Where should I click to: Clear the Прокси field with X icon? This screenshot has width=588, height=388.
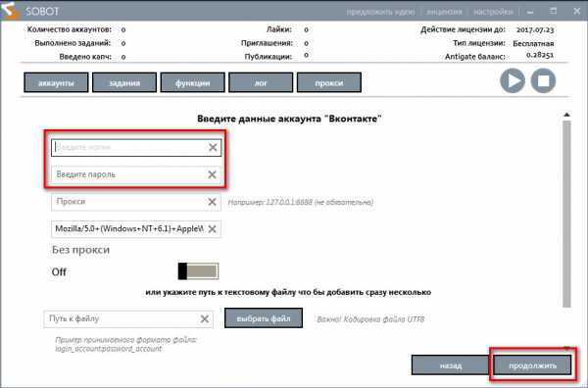212,202
